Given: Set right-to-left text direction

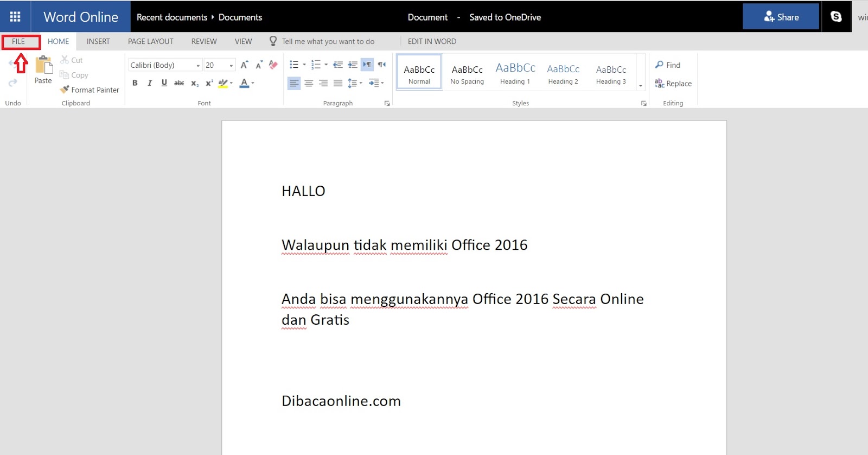Looking at the screenshot, I should click(382, 65).
